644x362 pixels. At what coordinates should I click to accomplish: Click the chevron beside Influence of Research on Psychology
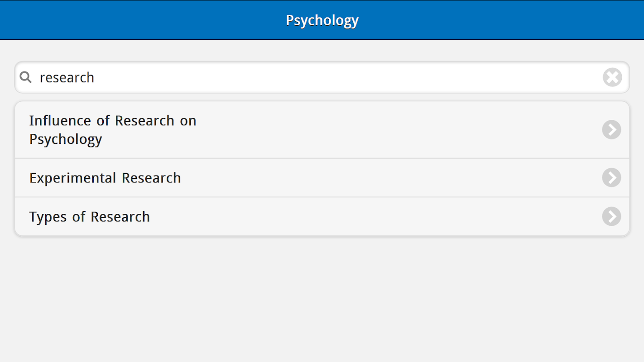point(611,130)
